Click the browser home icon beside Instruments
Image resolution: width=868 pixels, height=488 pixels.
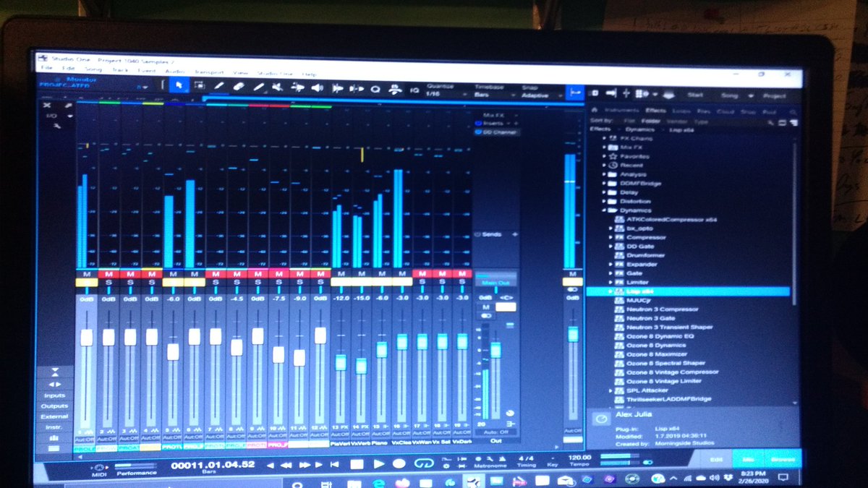point(596,111)
